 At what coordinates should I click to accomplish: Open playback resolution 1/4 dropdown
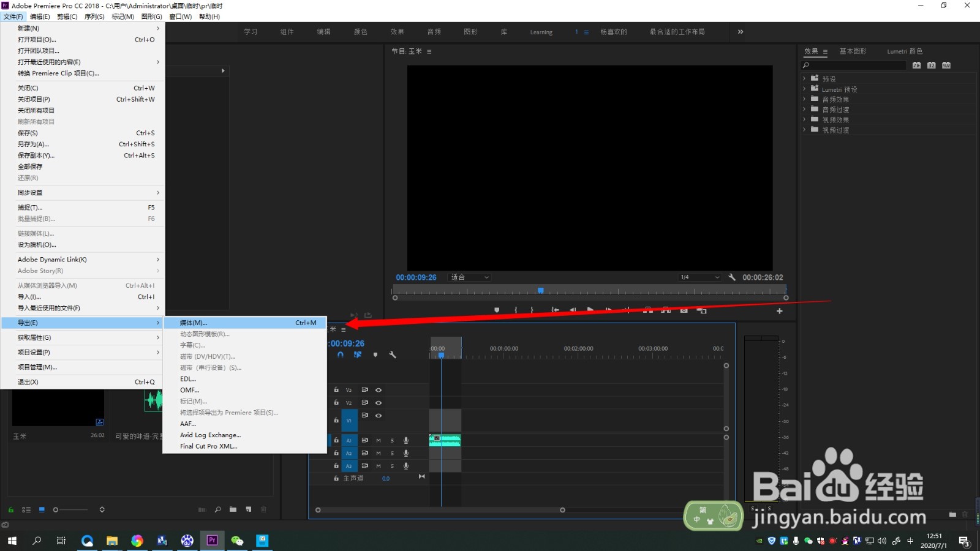pos(699,277)
